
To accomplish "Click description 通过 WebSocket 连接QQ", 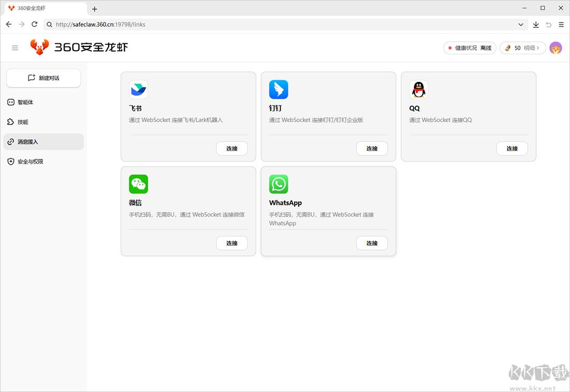I will tap(441, 120).
